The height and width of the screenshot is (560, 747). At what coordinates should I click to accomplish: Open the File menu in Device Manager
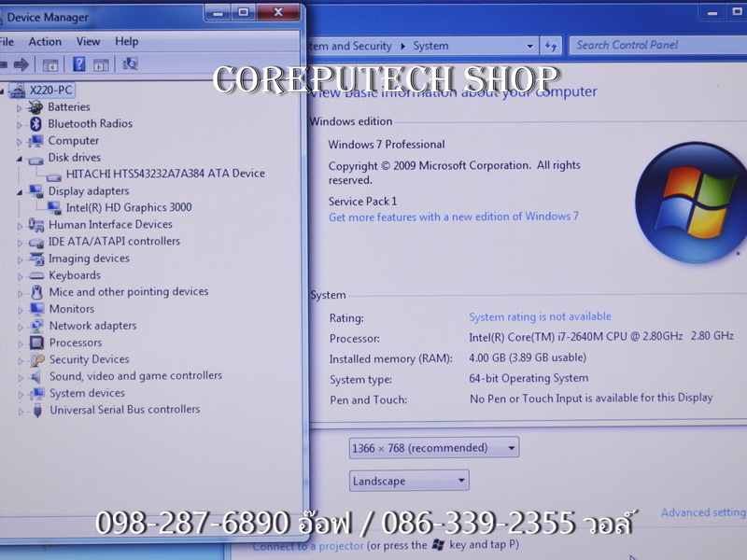click(7, 42)
